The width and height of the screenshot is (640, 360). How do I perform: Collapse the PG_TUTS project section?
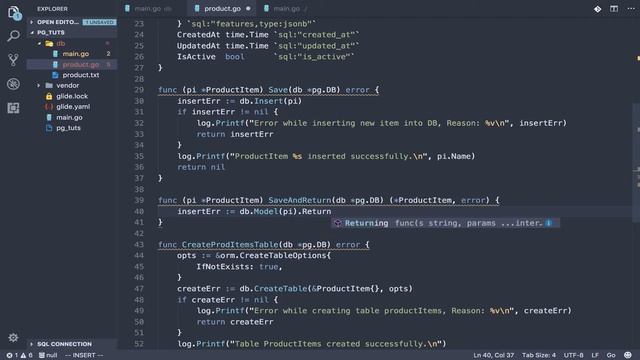(32, 33)
